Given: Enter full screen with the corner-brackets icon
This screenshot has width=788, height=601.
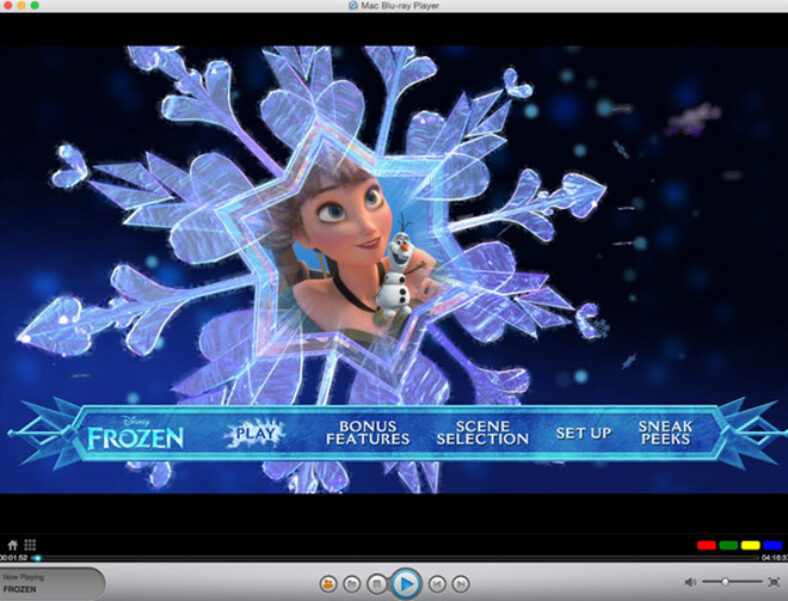Looking at the screenshot, I should 773,582.
